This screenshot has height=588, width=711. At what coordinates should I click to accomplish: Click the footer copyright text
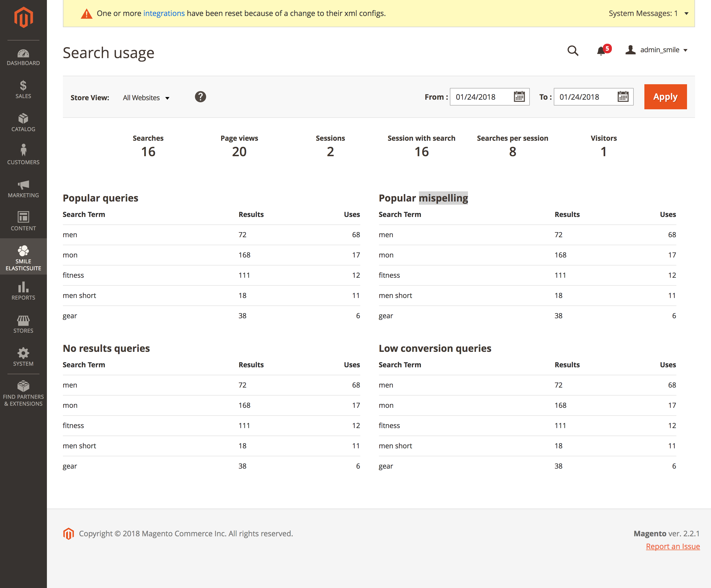tap(186, 533)
